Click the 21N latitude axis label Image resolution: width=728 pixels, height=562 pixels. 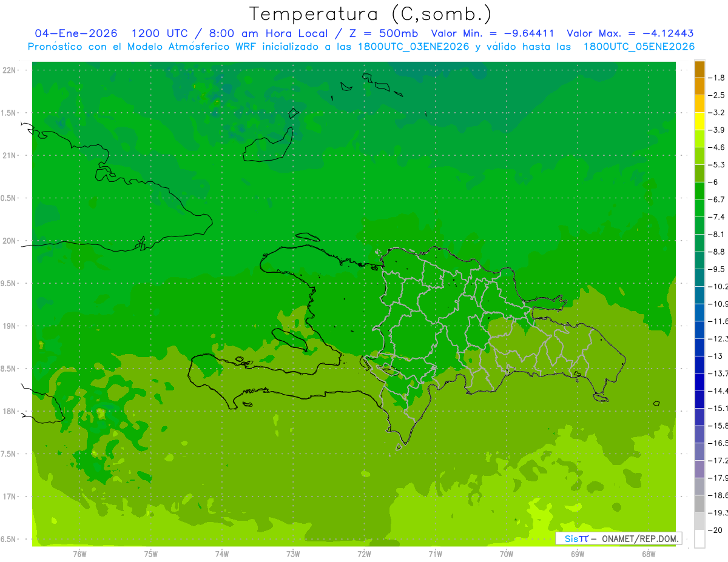tap(9, 155)
